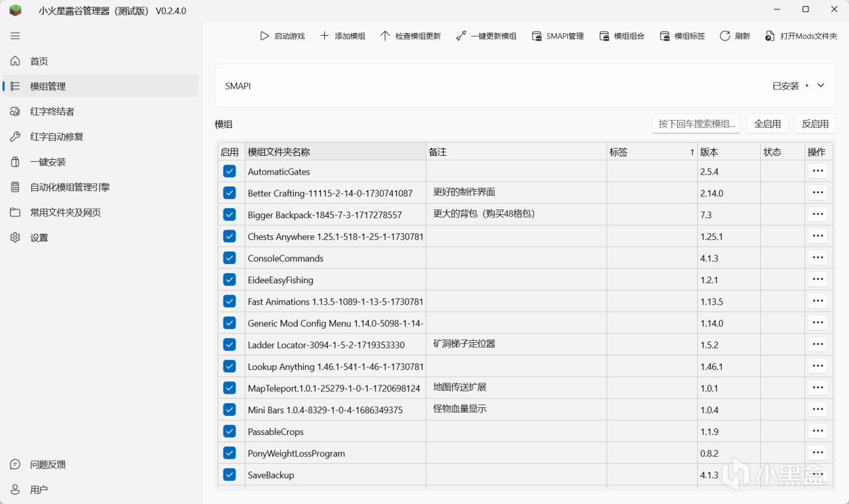This screenshot has width=849, height=504.
Task: Toggle the PassableCrops checkbox
Action: (229, 431)
